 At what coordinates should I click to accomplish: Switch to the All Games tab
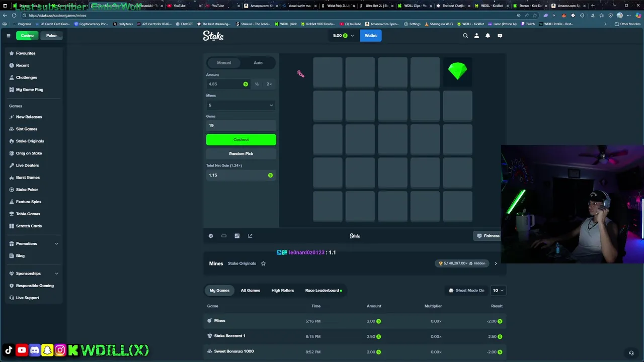tap(250, 290)
